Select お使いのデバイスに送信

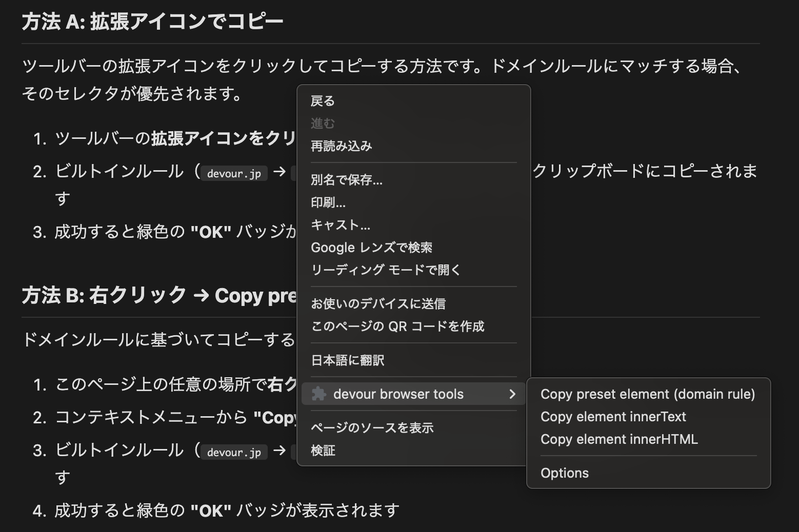click(378, 303)
